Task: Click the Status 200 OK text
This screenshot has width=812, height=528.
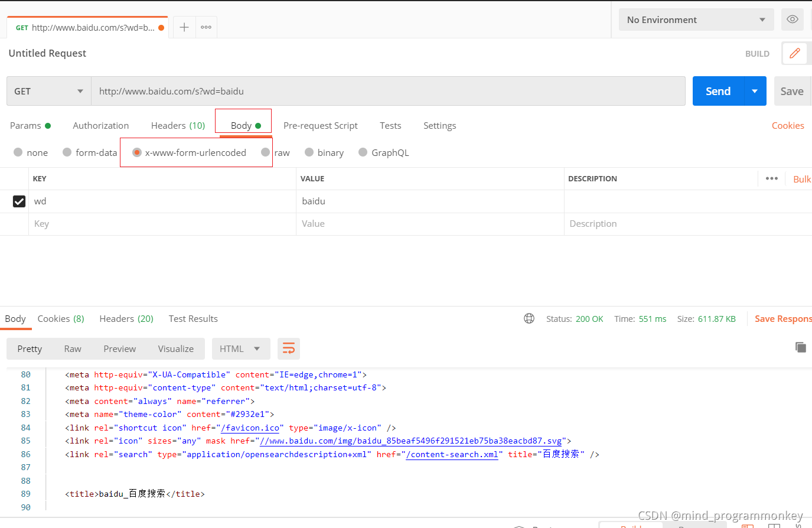Action: click(x=575, y=319)
